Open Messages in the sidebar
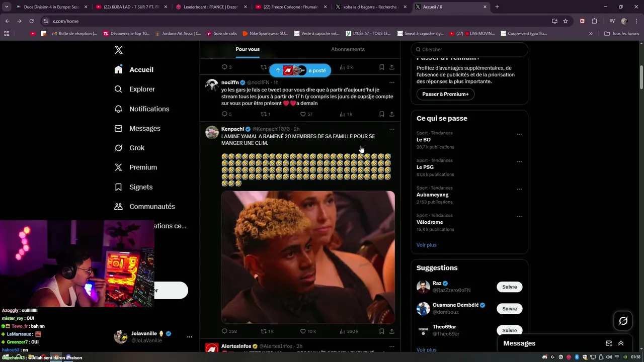Image resolution: width=644 pixels, height=362 pixels. click(x=137, y=128)
